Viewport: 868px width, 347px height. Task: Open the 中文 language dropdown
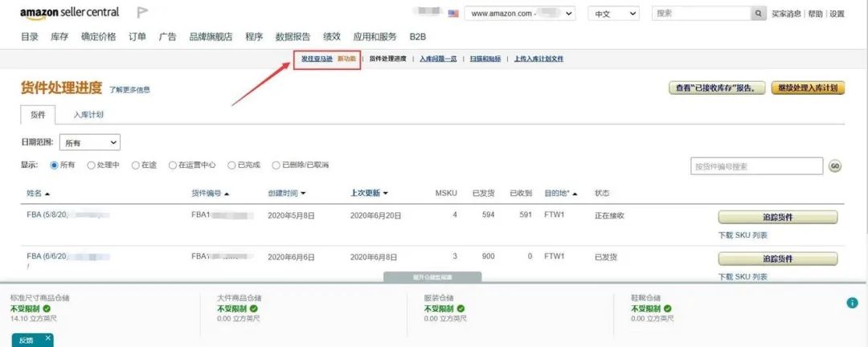[613, 14]
